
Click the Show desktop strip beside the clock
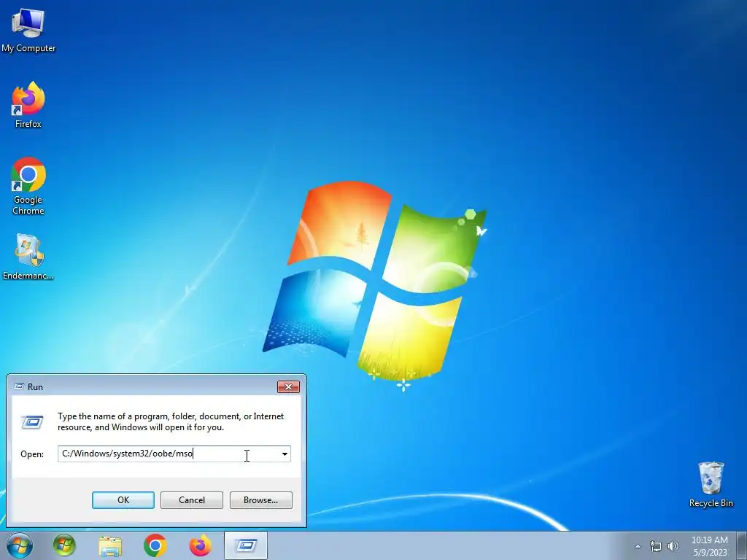tap(742, 545)
